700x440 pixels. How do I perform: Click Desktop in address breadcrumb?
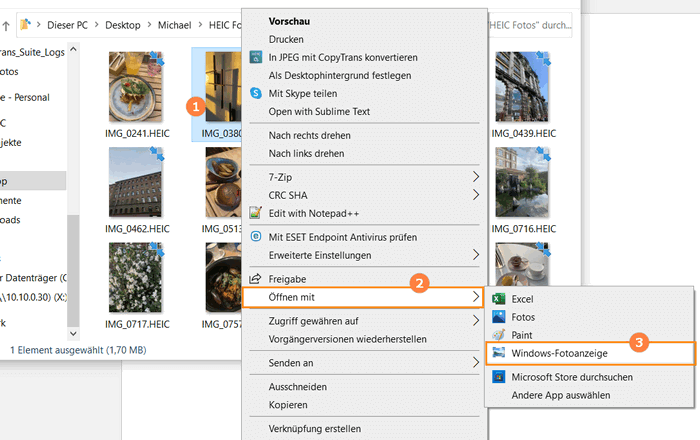(123, 25)
